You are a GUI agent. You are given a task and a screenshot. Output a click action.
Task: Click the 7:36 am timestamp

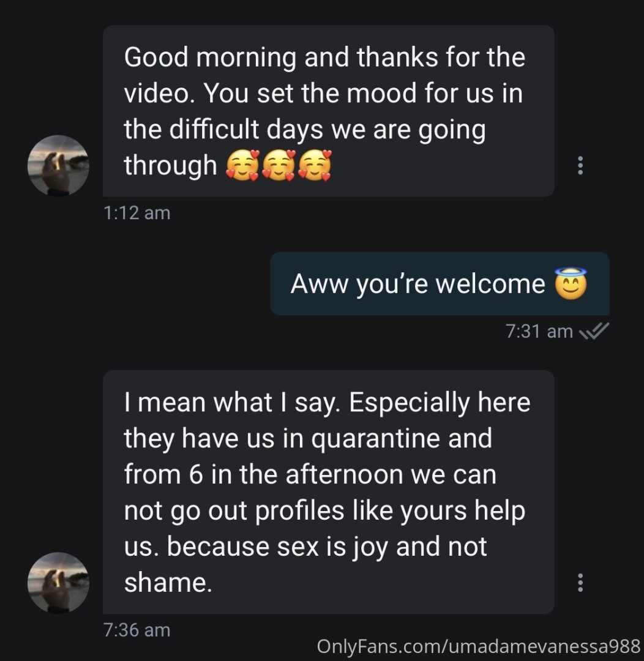pyautogui.click(x=137, y=630)
